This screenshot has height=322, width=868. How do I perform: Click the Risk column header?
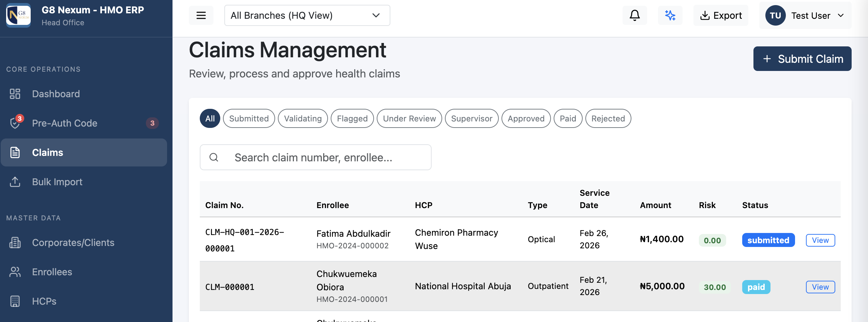pos(707,205)
